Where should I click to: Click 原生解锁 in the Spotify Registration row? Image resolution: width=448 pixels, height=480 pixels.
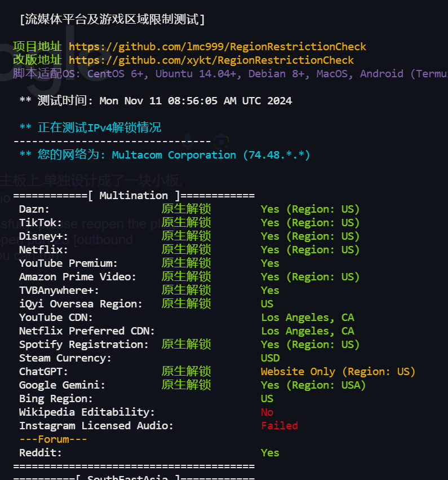(x=186, y=344)
